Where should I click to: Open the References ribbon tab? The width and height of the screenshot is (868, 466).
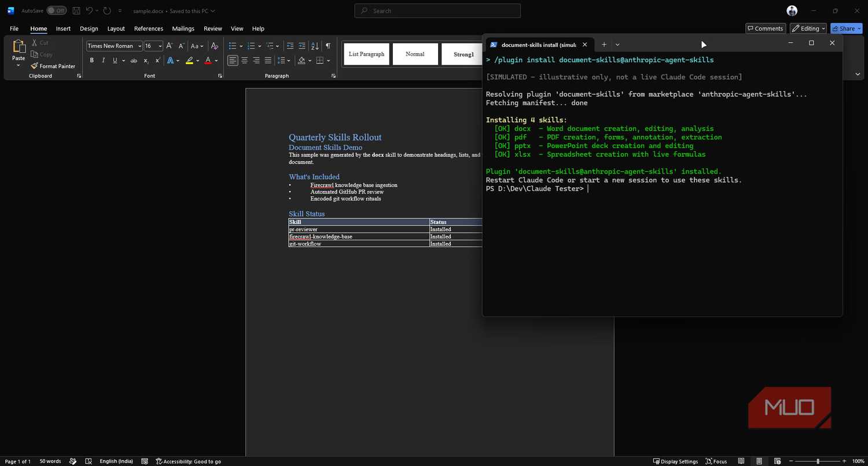(149, 28)
